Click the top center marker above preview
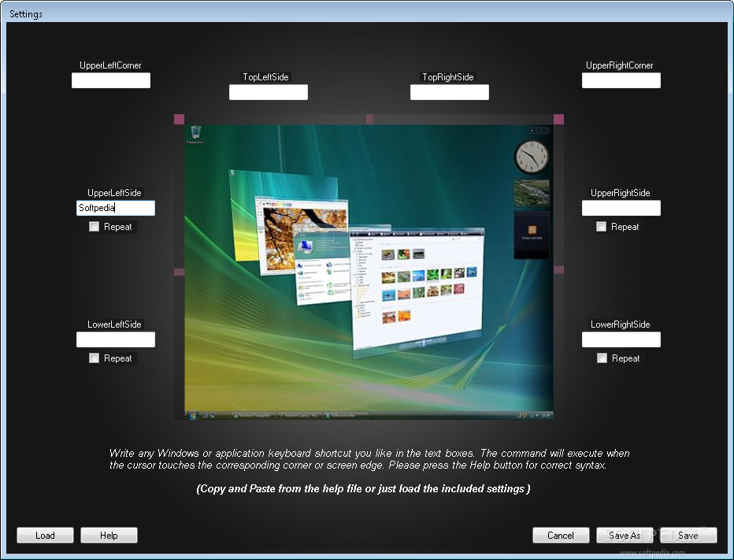This screenshot has width=734, height=560. click(369, 120)
